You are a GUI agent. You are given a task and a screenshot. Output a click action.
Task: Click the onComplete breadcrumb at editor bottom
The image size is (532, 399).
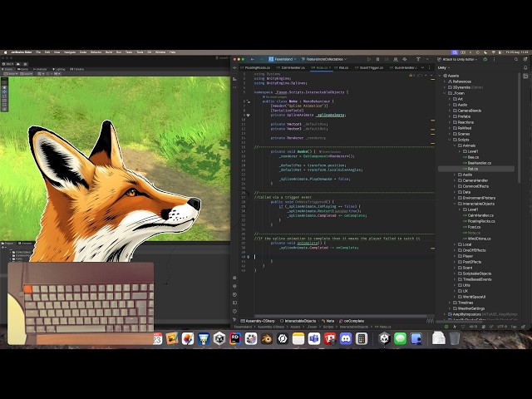click(x=352, y=321)
